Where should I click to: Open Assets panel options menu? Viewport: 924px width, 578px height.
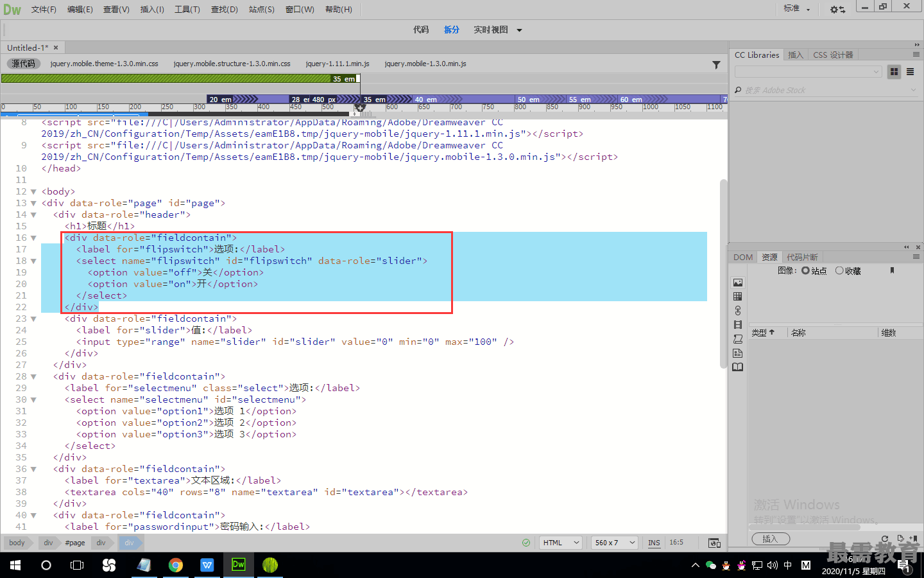tap(916, 257)
